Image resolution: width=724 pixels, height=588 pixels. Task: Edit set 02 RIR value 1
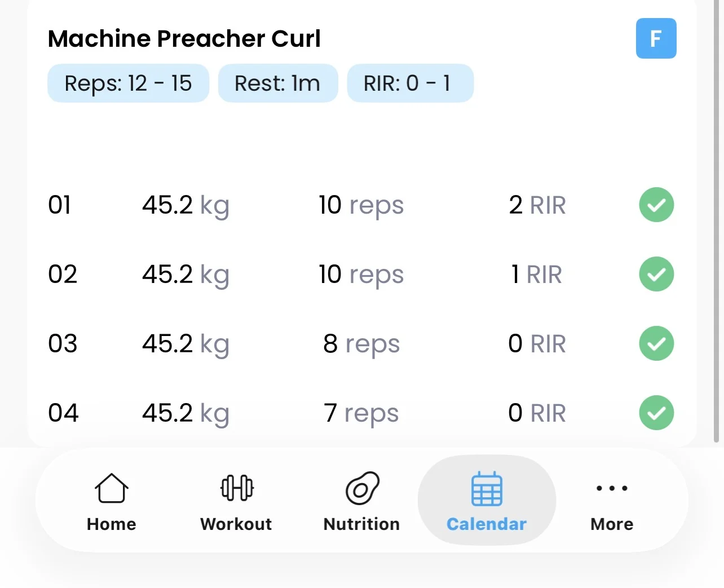515,275
